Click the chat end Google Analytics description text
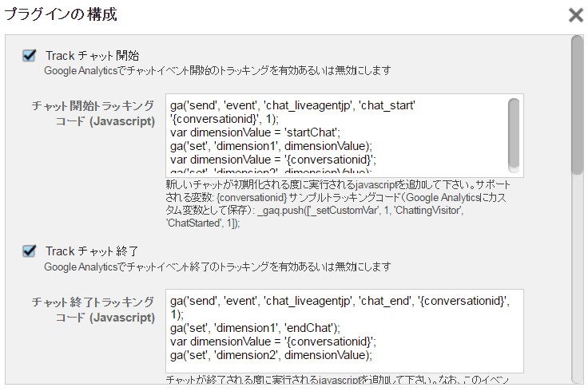The height and width of the screenshot is (391, 588). [x=217, y=267]
